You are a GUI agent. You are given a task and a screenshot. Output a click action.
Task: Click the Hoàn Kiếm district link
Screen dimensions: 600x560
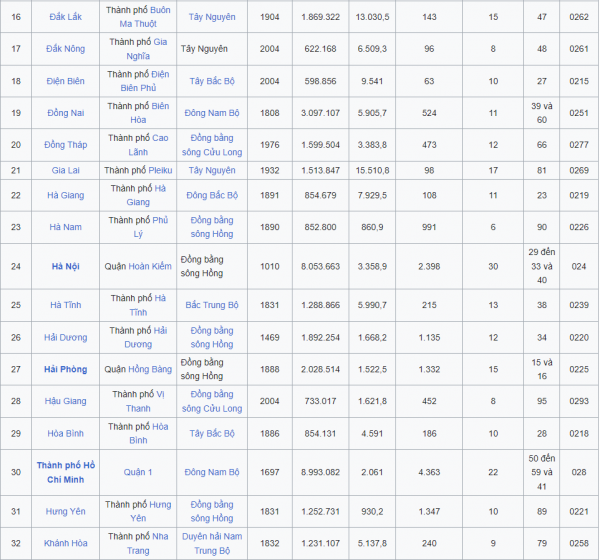[150, 266]
